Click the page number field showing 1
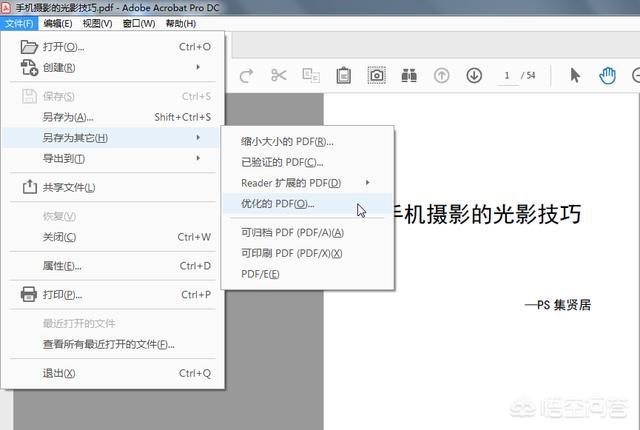 (507, 75)
